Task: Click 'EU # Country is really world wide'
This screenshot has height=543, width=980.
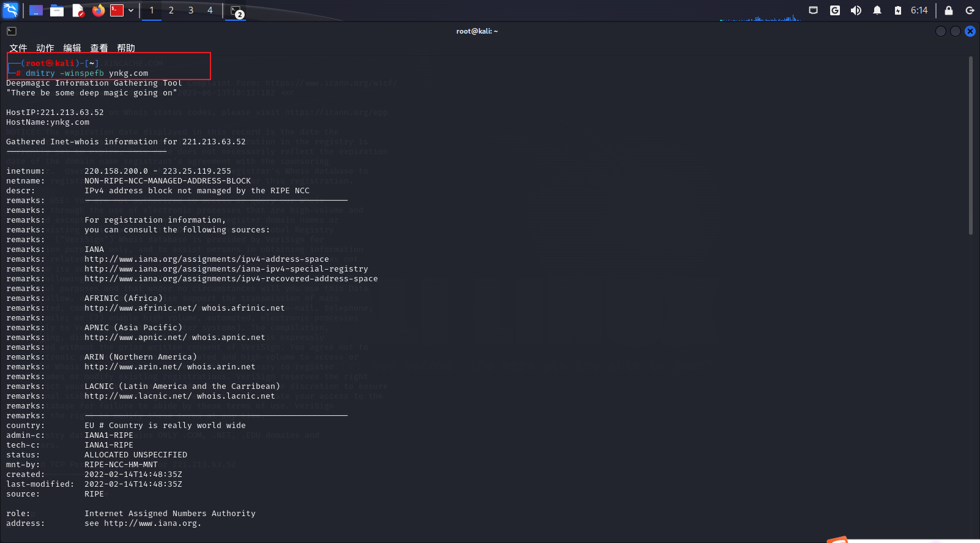Action: [x=165, y=426]
